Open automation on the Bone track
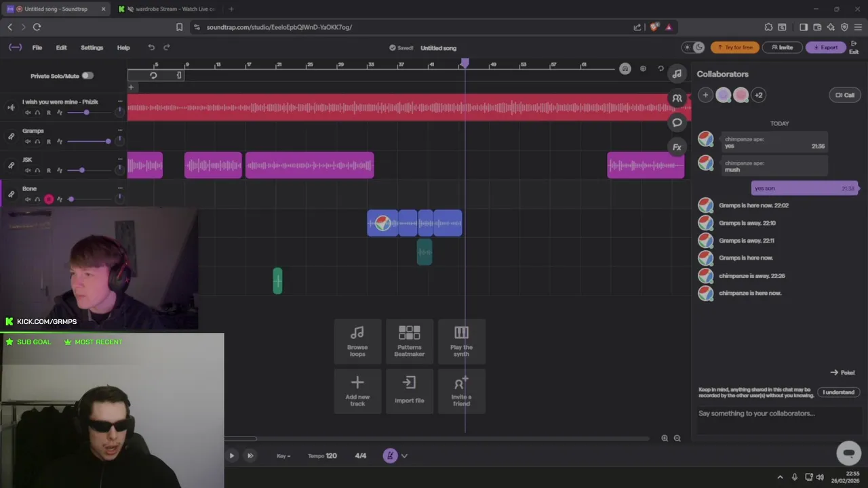868x488 pixels. [x=60, y=199]
